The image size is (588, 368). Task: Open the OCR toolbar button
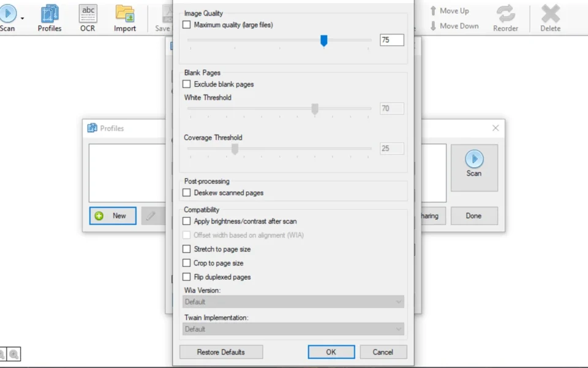coord(88,18)
